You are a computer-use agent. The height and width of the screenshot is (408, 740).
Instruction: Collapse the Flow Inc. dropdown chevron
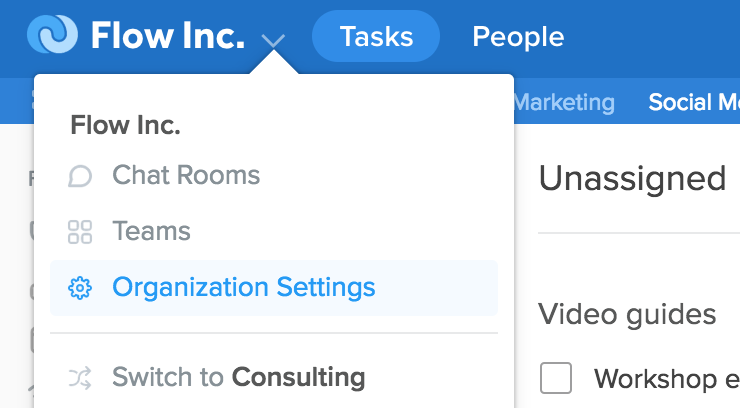(x=273, y=41)
